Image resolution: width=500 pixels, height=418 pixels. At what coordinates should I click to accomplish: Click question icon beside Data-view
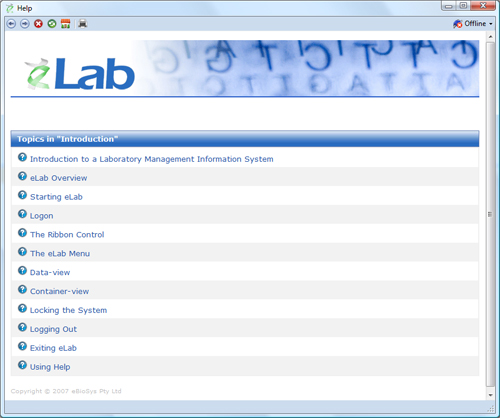22,270
